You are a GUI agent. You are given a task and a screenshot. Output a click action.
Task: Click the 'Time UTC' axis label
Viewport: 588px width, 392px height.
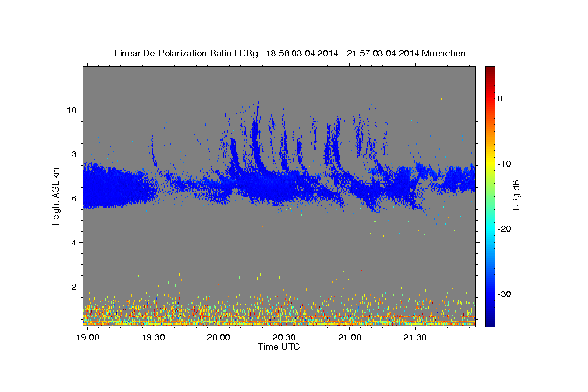click(x=279, y=347)
